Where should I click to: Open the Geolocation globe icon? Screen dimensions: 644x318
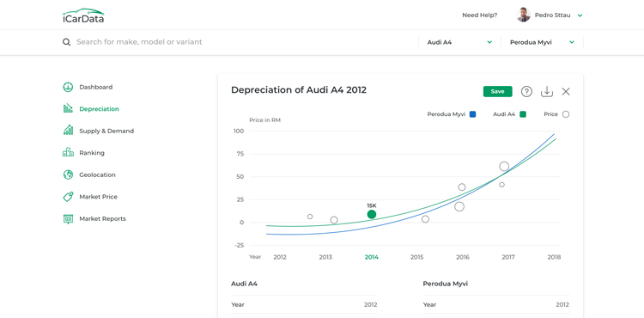coord(68,174)
